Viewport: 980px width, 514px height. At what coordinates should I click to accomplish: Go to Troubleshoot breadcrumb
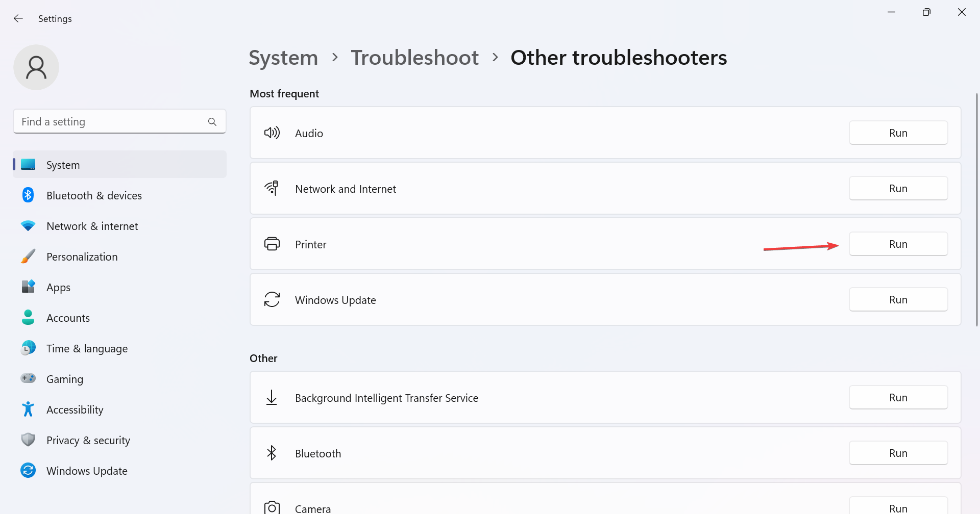[415, 58]
